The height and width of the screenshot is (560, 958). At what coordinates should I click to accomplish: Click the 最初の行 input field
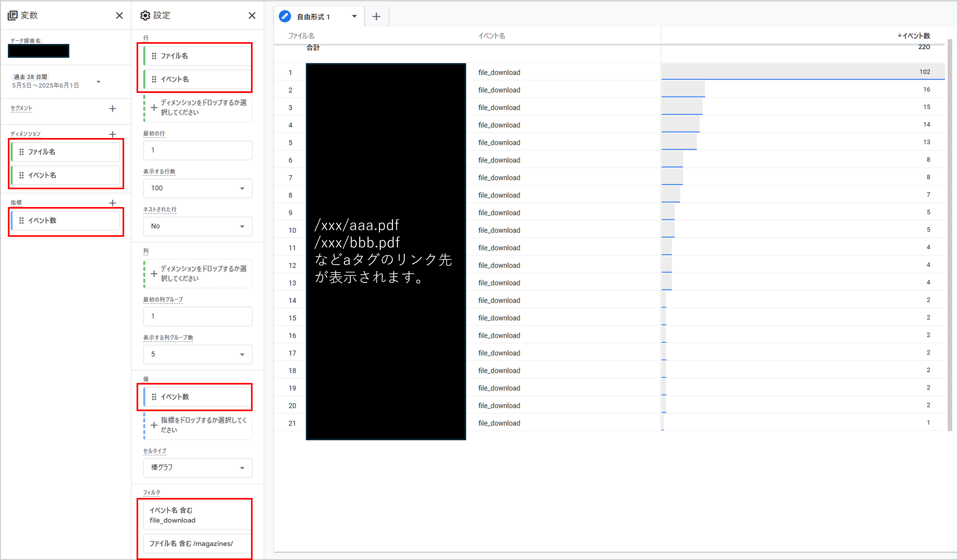coord(197,150)
